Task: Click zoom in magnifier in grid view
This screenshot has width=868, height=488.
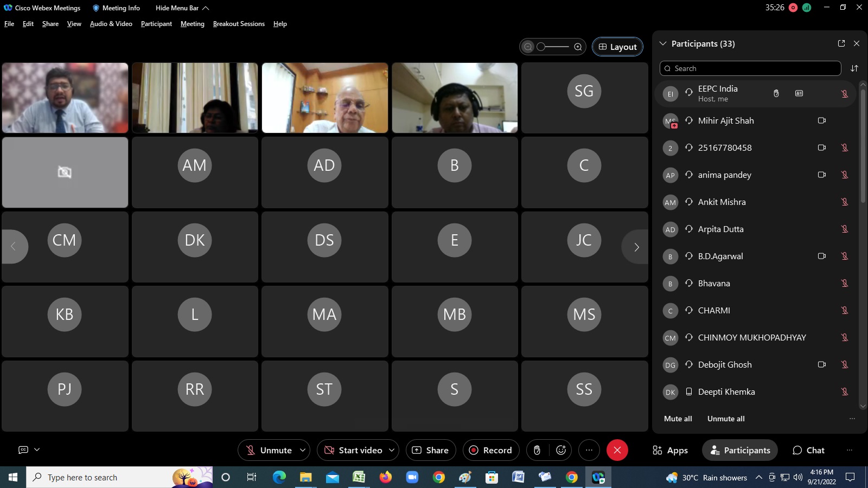Action: coord(578,47)
